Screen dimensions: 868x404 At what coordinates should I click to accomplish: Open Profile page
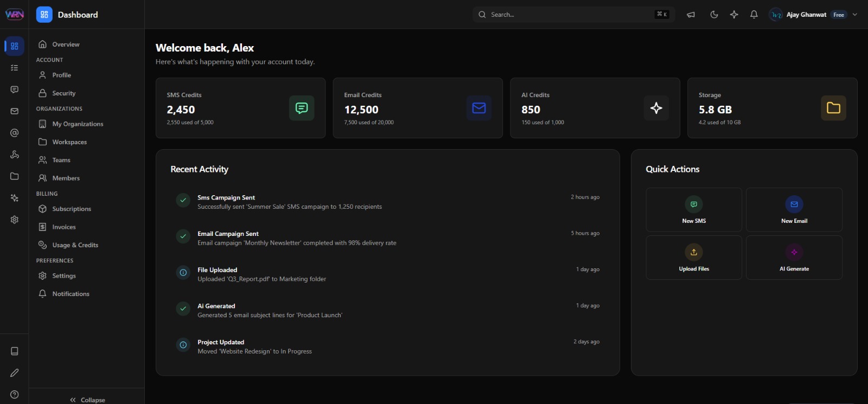pyautogui.click(x=87, y=75)
